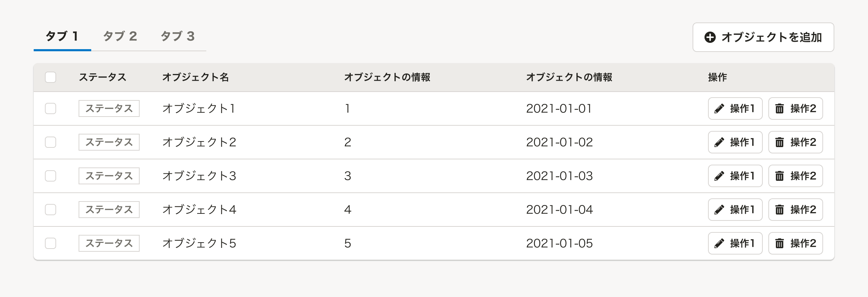Switch to タブ 2
Screen dimensions: 868x297
point(120,37)
